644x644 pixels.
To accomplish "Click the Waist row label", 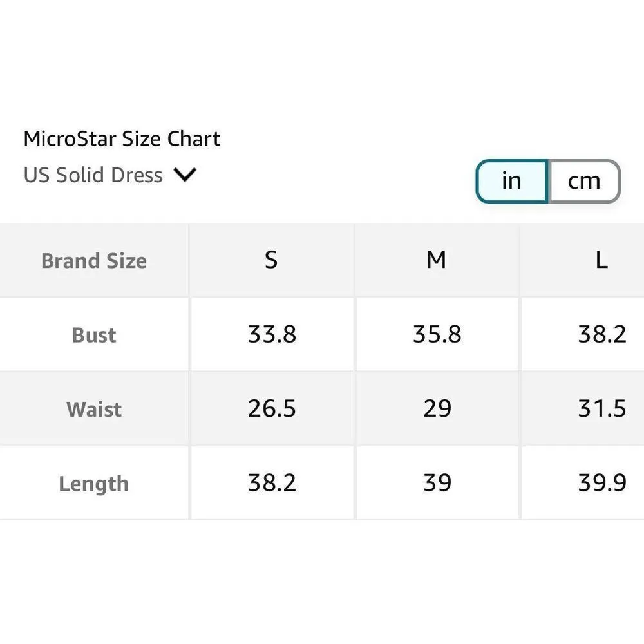I will tap(94, 409).
